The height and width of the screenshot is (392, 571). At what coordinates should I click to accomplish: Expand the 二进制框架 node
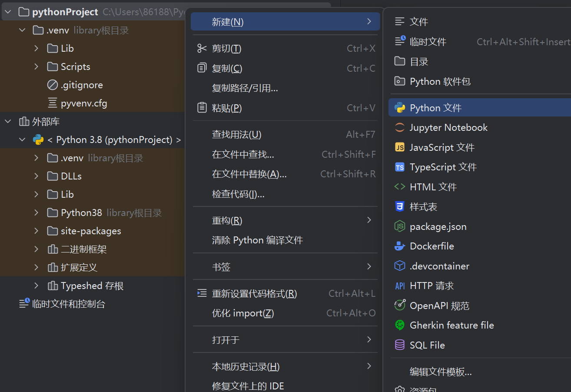click(x=37, y=249)
